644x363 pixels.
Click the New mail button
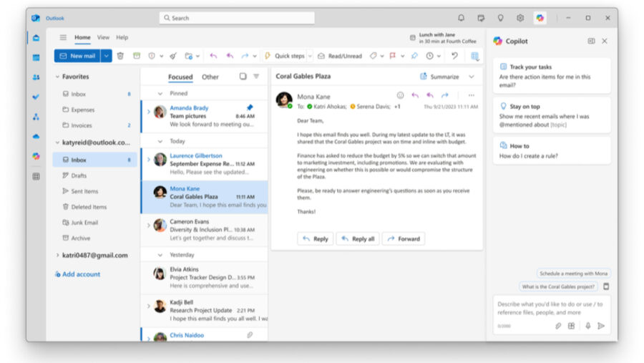77,56
